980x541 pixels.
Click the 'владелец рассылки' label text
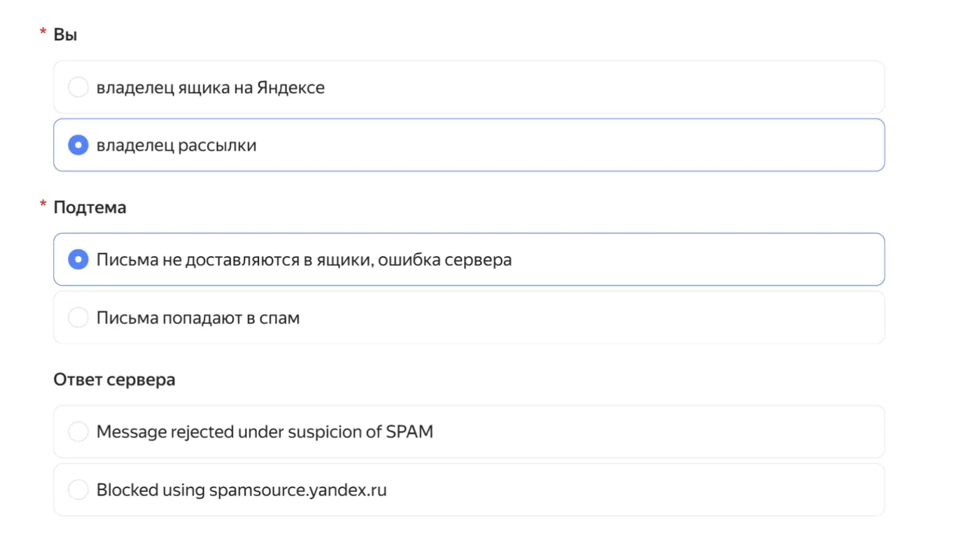pos(176,146)
